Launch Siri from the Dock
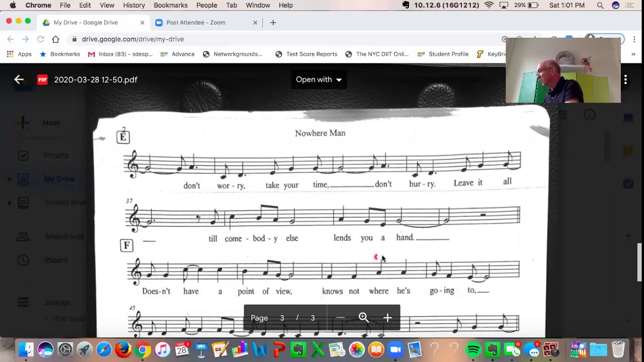Screen dimensions: 644x362 click(x=45, y=349)
